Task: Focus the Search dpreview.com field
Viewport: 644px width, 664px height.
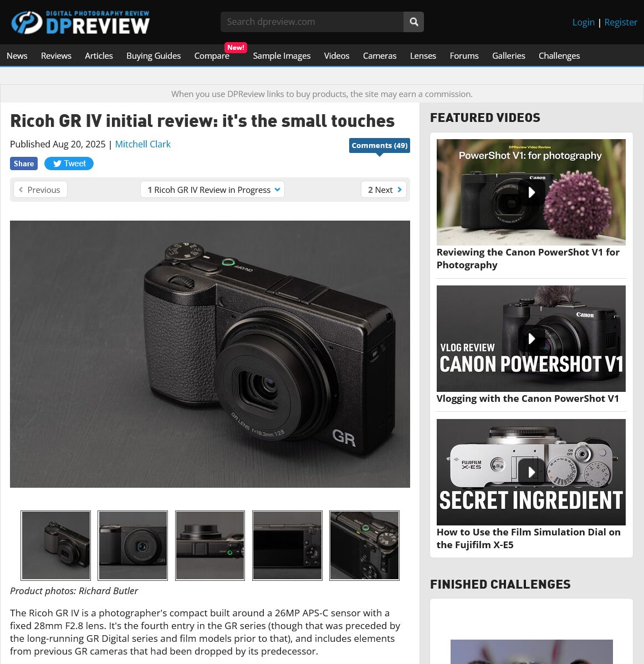Action: pyautogui.click(x=311, y=22)
